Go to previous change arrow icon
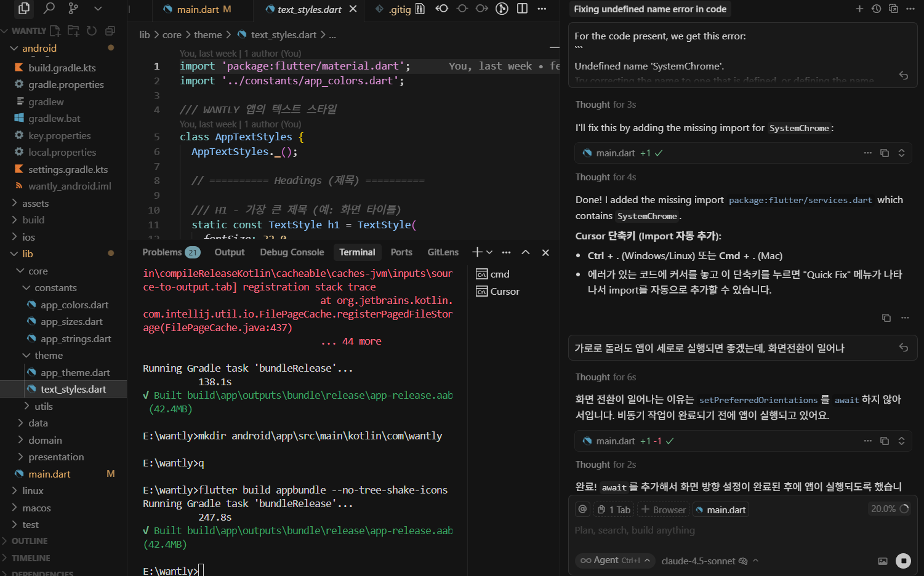Screen dimensions: 924x576 [x=441, y=9]
